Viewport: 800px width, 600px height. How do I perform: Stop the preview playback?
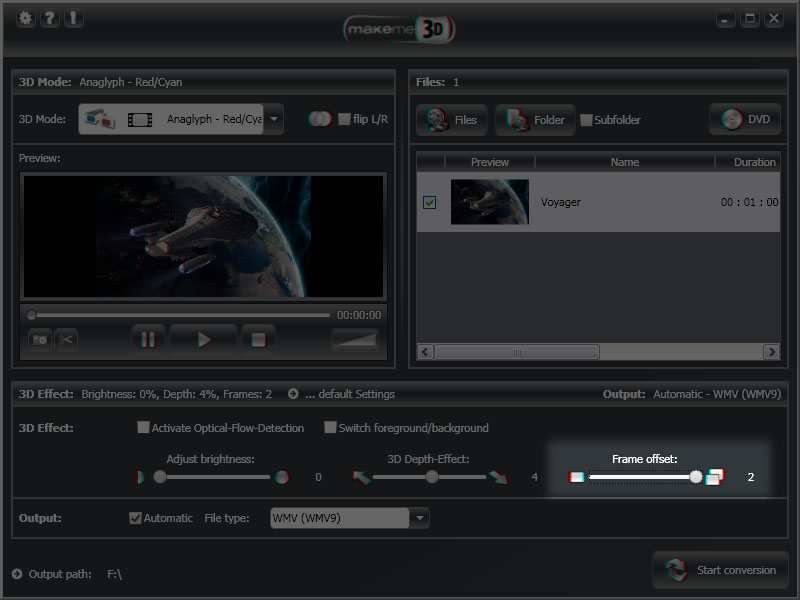point(259,340)
